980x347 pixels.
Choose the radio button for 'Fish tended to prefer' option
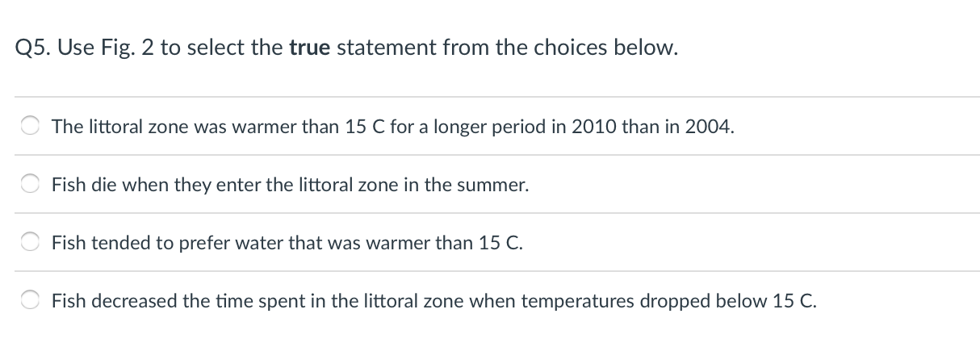pos(31,243)
